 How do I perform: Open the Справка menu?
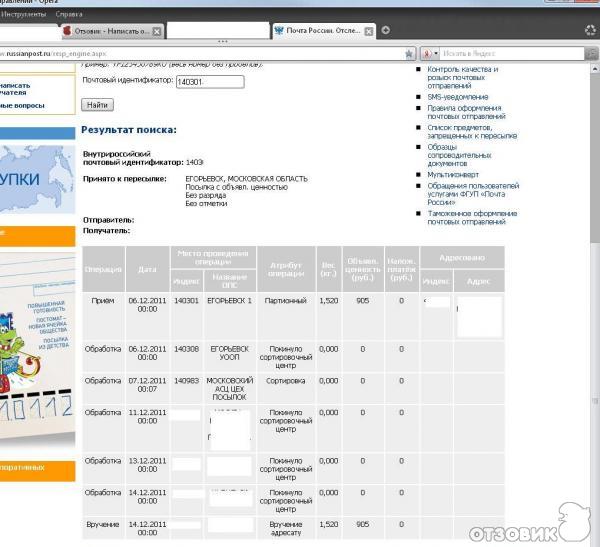point(70,16)
